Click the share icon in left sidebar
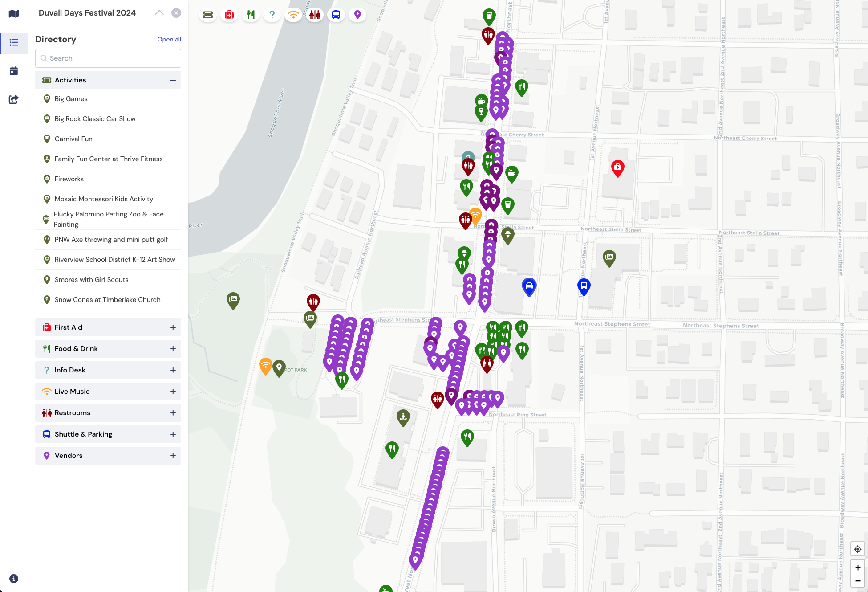 click(x=14, y=99)
